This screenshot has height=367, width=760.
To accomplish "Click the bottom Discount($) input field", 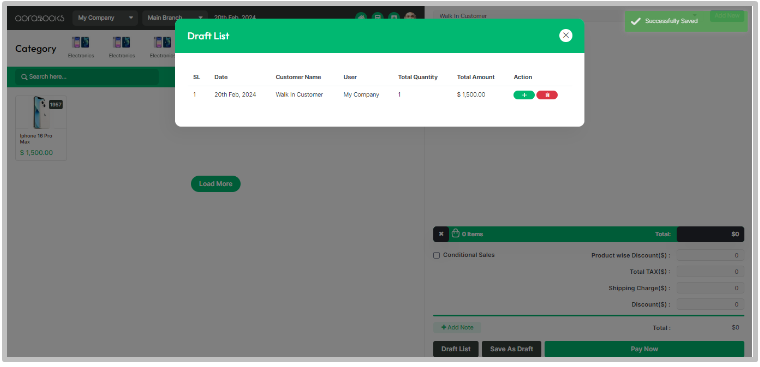I will tap(710, 304).
